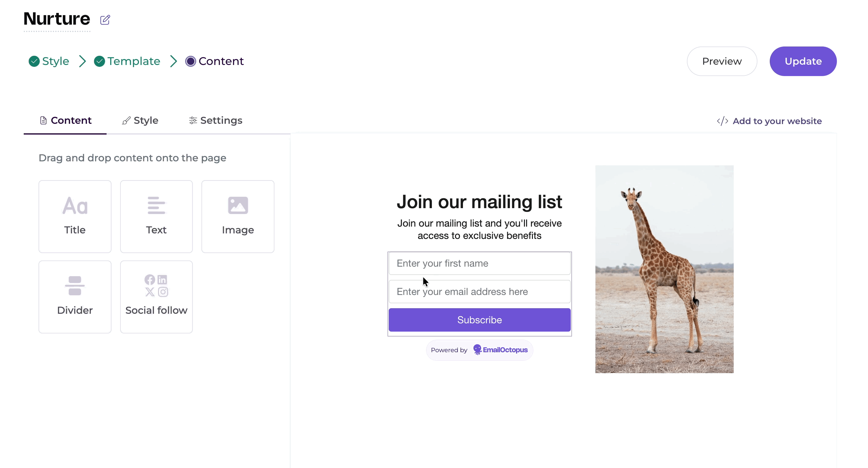868x468 pixels.
Task: Select the Text content block
Action: point(156,216)
